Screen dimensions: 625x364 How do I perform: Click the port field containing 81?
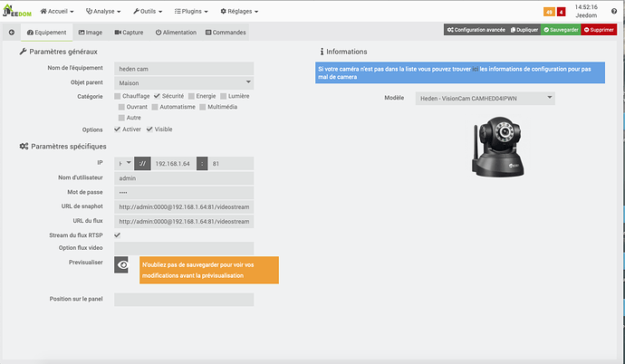coord(231,163)
